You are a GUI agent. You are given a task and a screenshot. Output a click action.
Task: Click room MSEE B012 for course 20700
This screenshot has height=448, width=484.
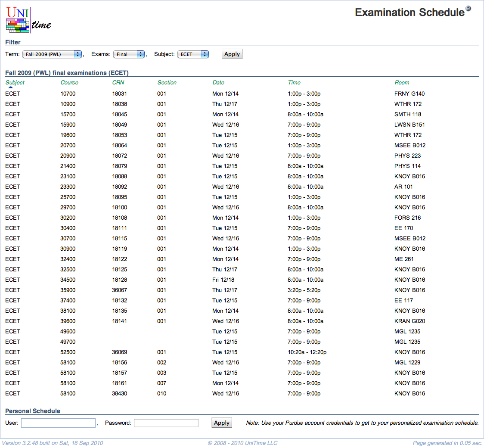pyautogui.click(x=410, y=146)
